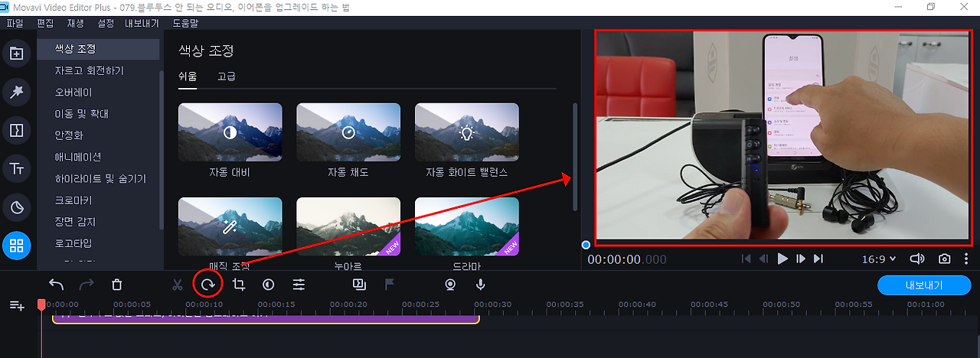Switch to the 쉬움 tab
The height and width of the screenshot is (358, 980).
click(x=188, y=76)
